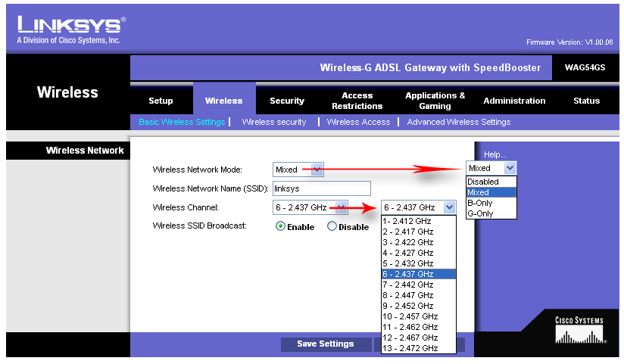This screenshot has width=624, height=364.
Task: Open the Status tab
Action: point(587,101)
